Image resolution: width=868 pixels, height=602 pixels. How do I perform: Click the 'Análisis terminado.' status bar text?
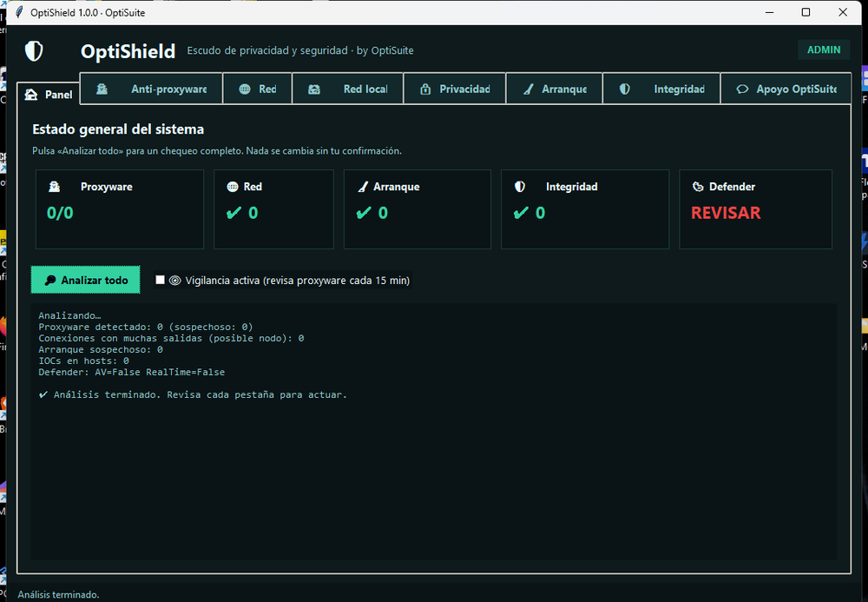tap(58, 594)
